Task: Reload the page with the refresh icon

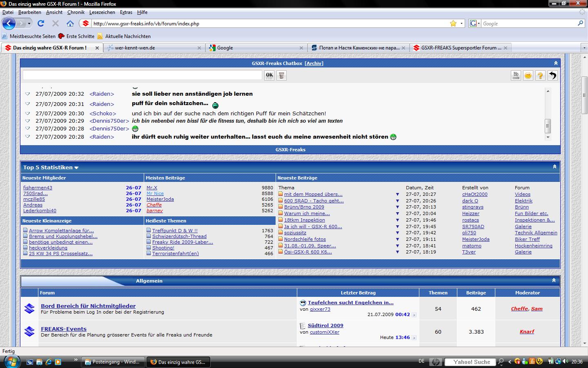Action: (x=41, y=23)
